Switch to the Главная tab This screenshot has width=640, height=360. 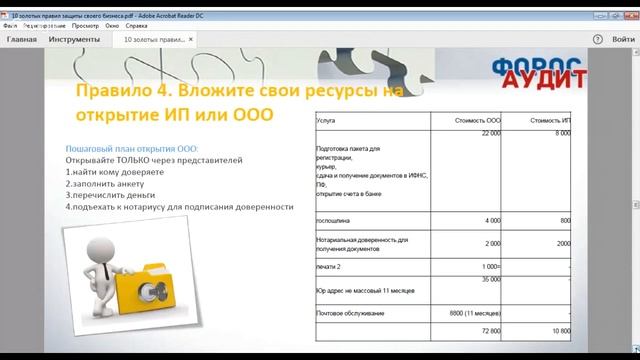point(22,39)
